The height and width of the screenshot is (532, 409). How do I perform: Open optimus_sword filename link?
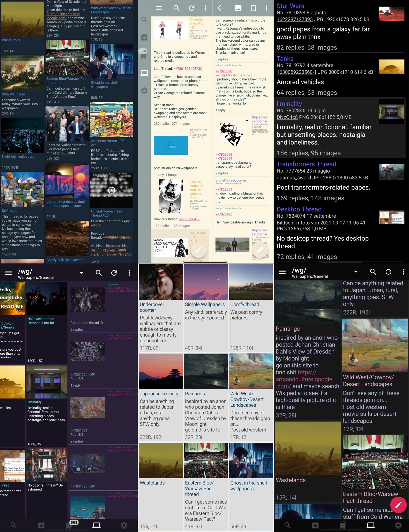tap(294, 178)
